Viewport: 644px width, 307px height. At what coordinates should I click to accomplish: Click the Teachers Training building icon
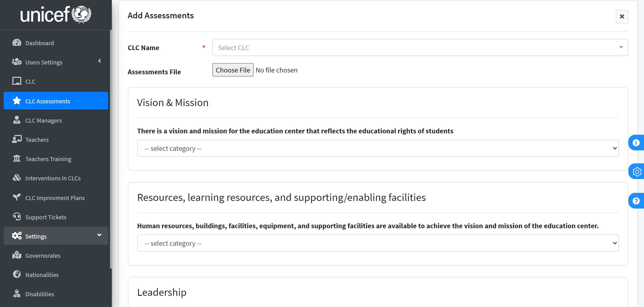pos(17,159)
